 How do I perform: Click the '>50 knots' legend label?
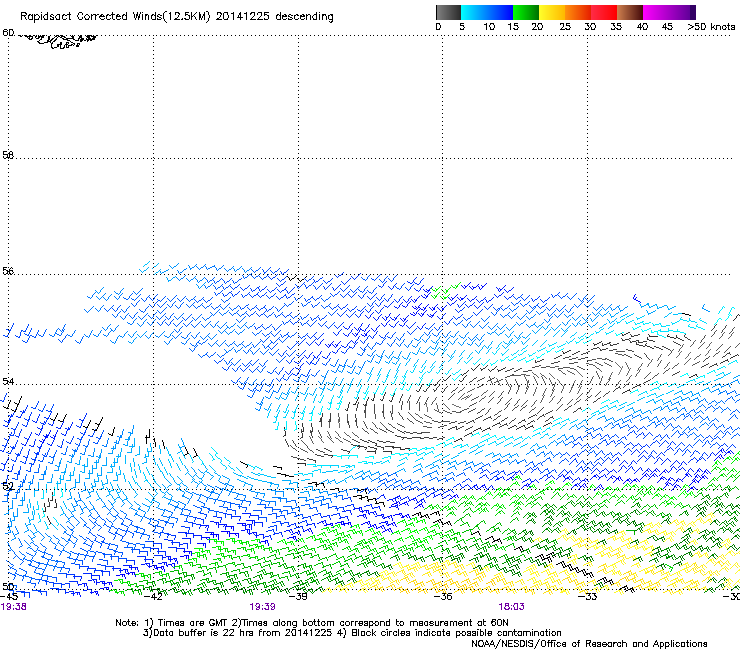coord(711,27)
